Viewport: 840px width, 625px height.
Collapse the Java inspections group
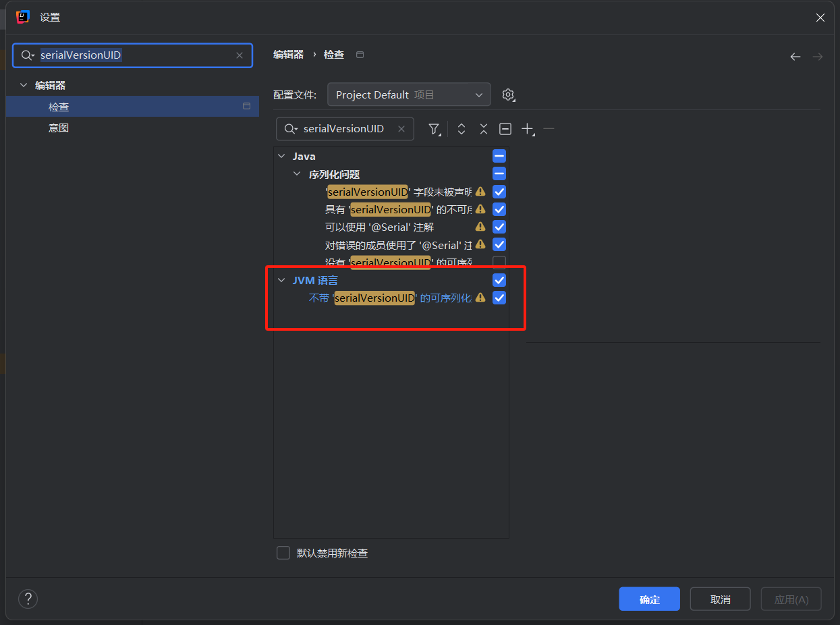point(282,157)
